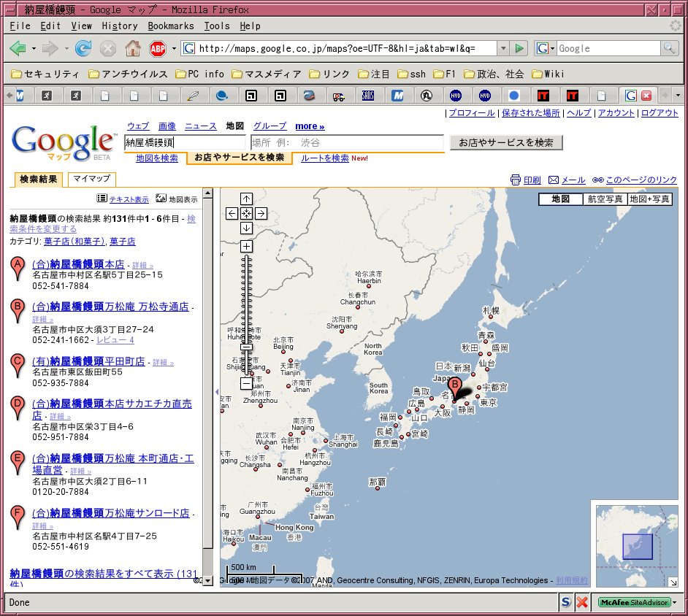
Task: Switch map to 地図+写真 hybrid view
Action: point(650,199)
